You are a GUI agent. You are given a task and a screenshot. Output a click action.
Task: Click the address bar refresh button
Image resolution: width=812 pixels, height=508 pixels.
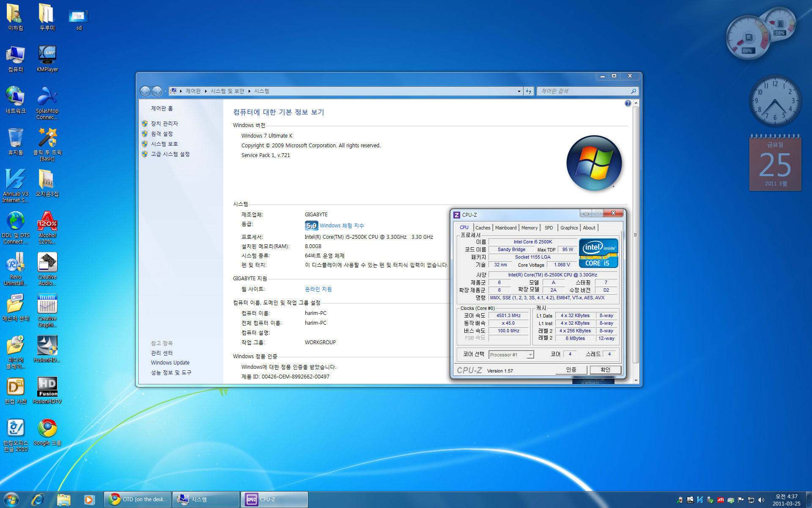[529, 91]
